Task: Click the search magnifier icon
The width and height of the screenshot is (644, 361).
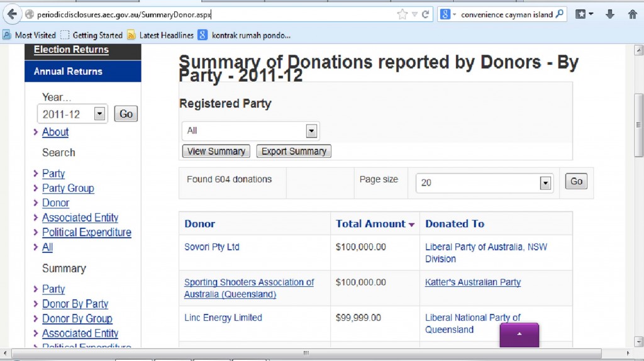Action: click(559, 14)
